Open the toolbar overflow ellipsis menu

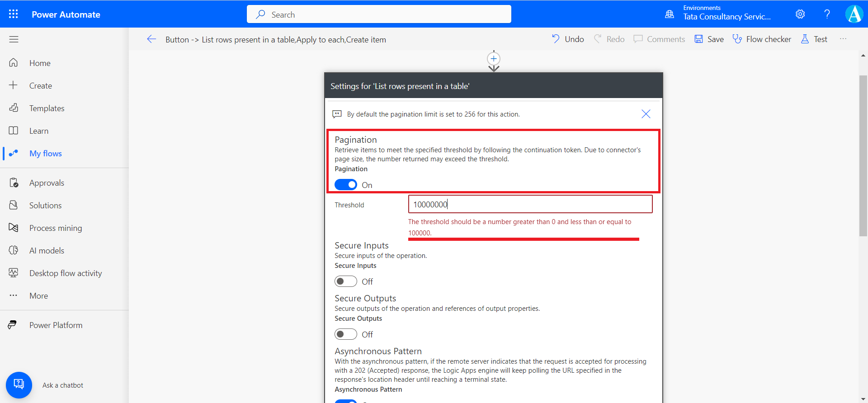pyautogui.click(x=843, y=39)
